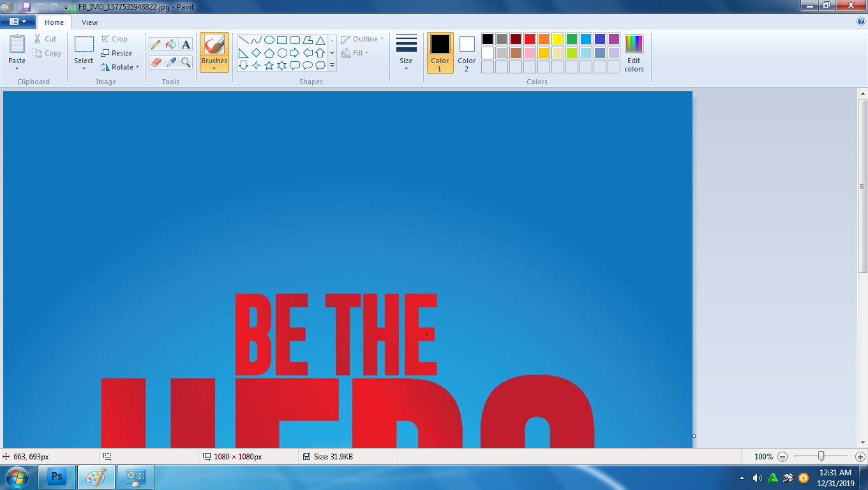Open the Rotate dropdown
This screenshot has width=868, height=490.
[120, 67]
